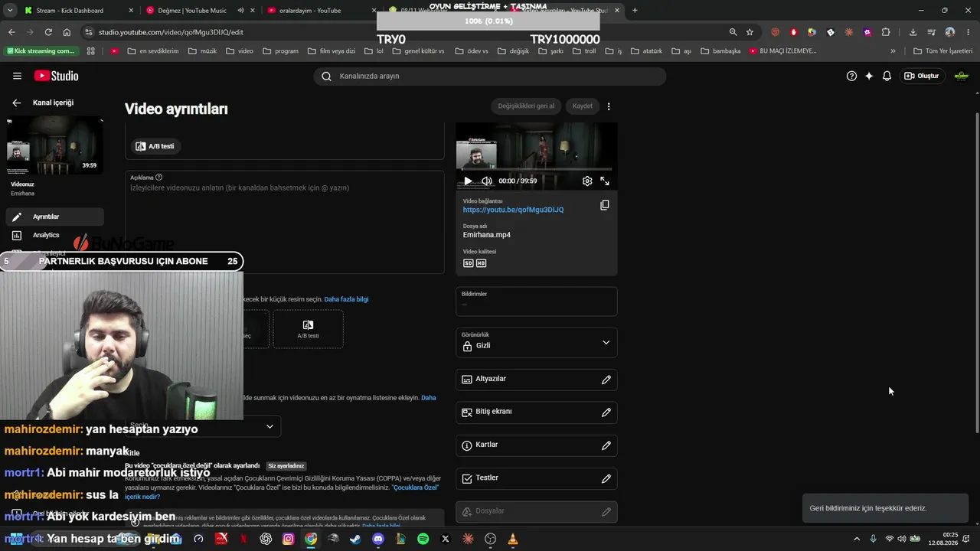Show hidden system tray icons
The height and width of the screenshot is (551, 980).
[857, 539]
